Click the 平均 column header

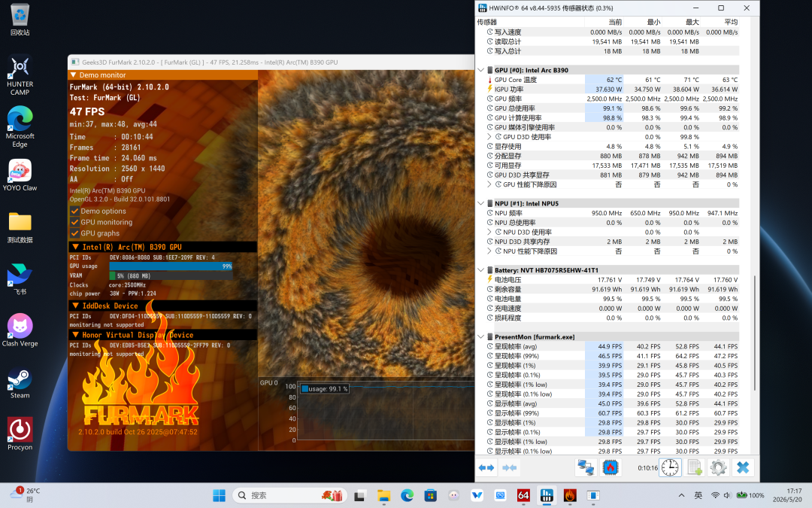(x=720, y=22)
